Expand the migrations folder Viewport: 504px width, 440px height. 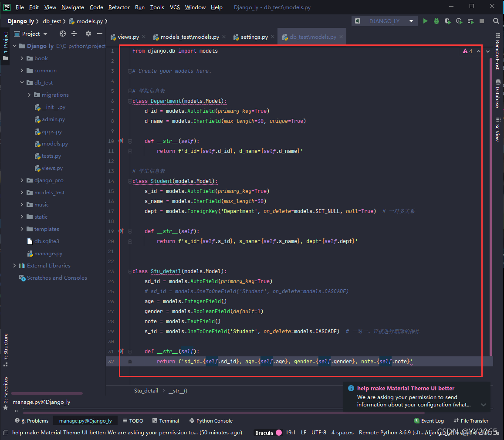click(29, 95)
